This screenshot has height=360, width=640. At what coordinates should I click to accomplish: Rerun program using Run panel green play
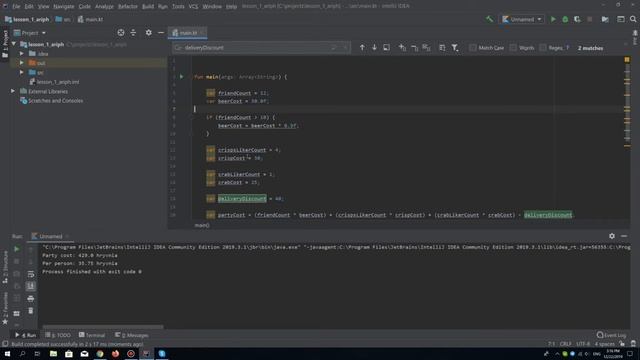(17, 249)
